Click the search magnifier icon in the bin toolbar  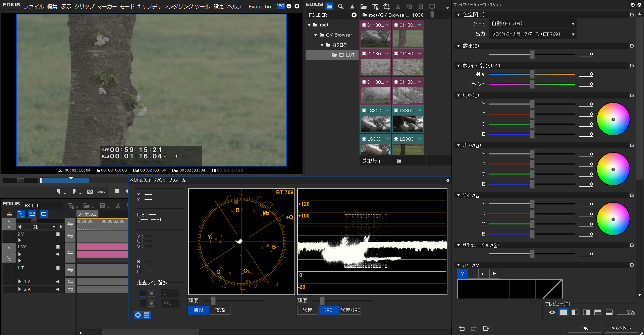(341, 6)
